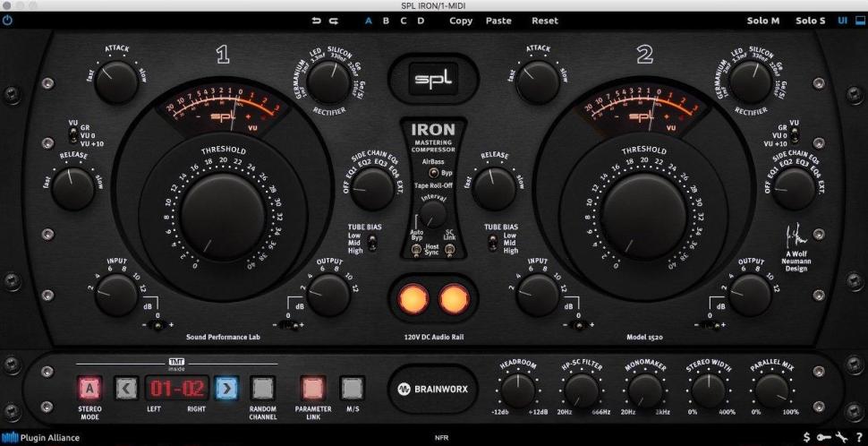Viewport: 868px width, 446px height.
Task: Enable Solo S monitoring
Action: click(810, 21)
